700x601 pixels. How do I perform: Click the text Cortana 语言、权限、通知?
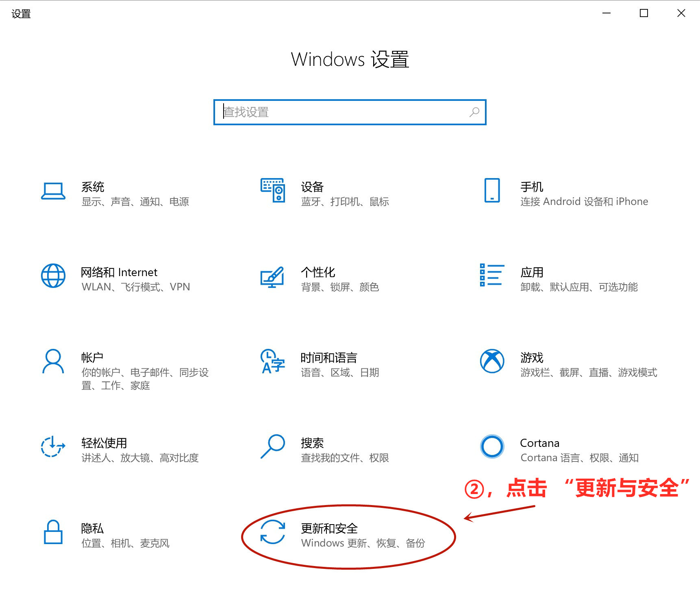coord(580,458)
